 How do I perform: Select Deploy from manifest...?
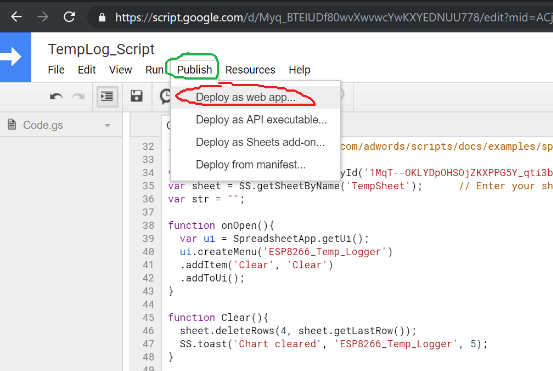(255, 165)
